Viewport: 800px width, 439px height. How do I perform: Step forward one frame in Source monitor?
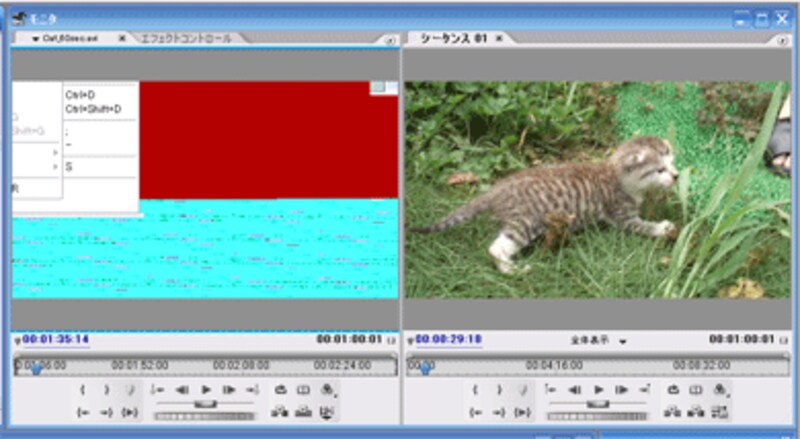(229, 390)
